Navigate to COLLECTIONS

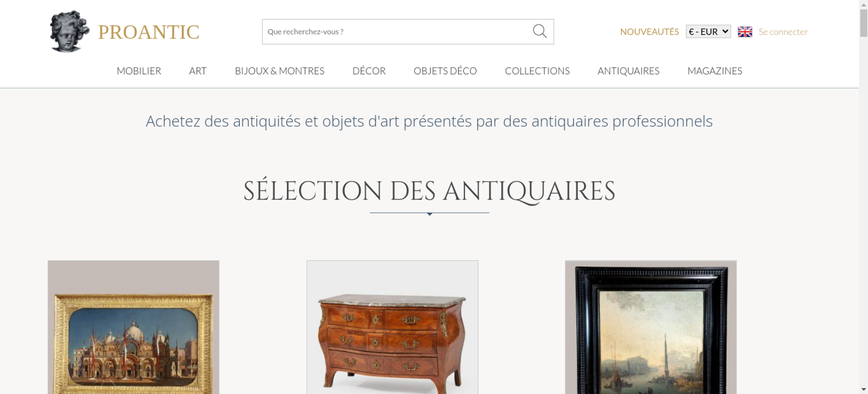pyautogui.click(x=537, y=71)
